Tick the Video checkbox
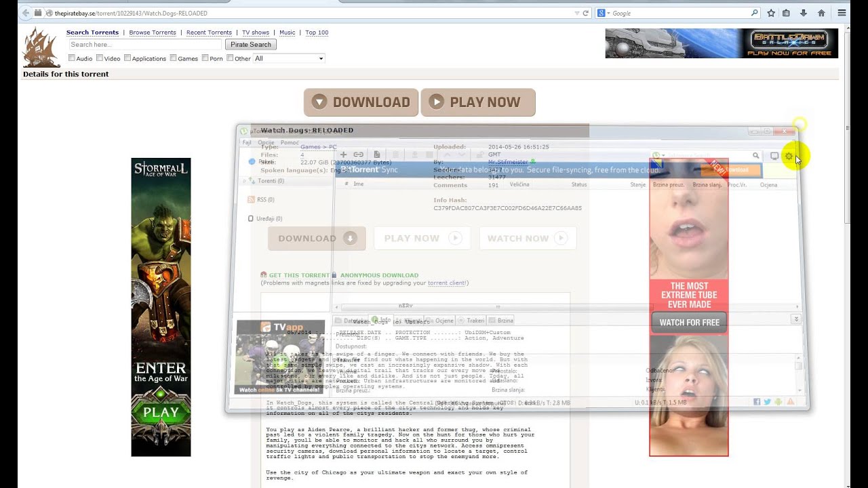This screenshot has height=488, width=868. point(100,58)
